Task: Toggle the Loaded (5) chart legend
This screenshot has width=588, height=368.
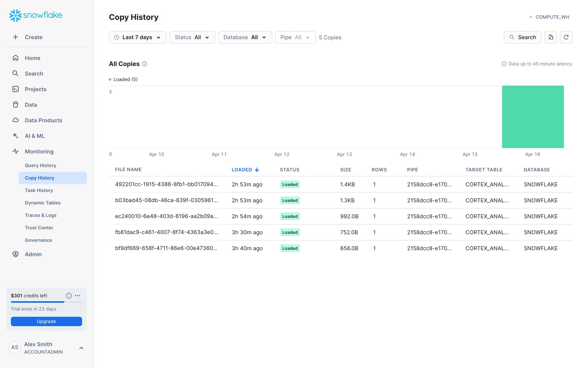Action: 123,79
